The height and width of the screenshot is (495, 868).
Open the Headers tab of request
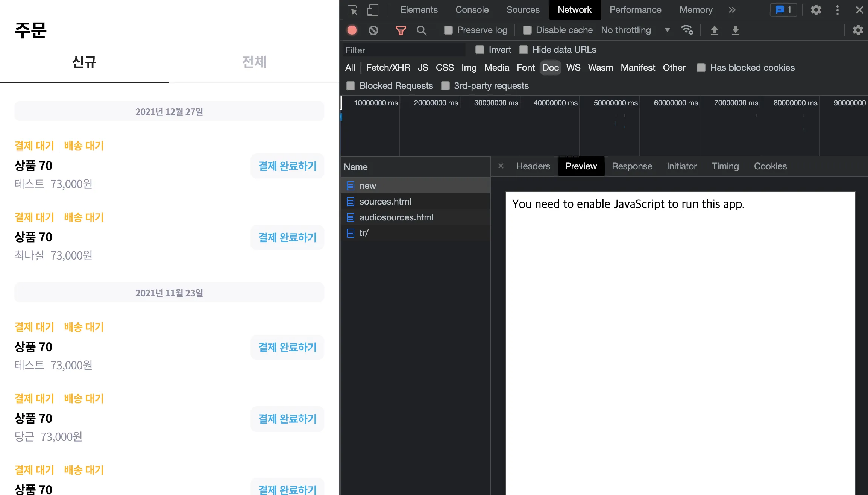pyautogui.click(x=533, y=166)
